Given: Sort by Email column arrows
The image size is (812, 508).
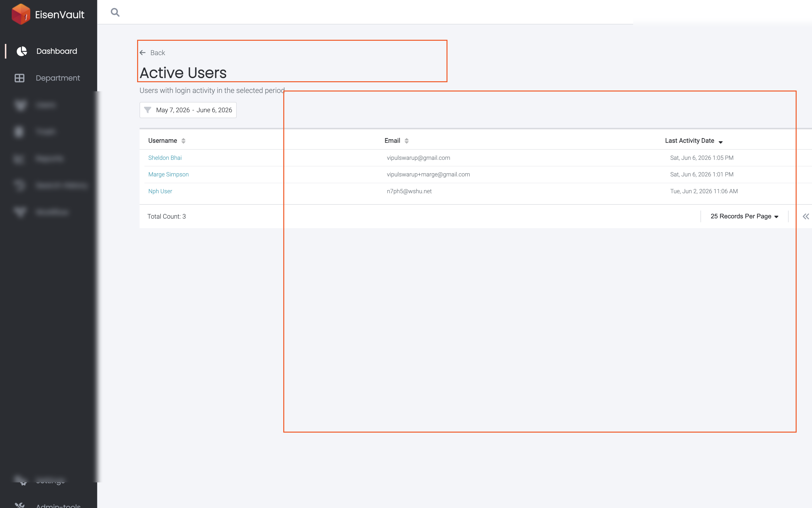Looking at the screenshot, I should tap(406, 141).
